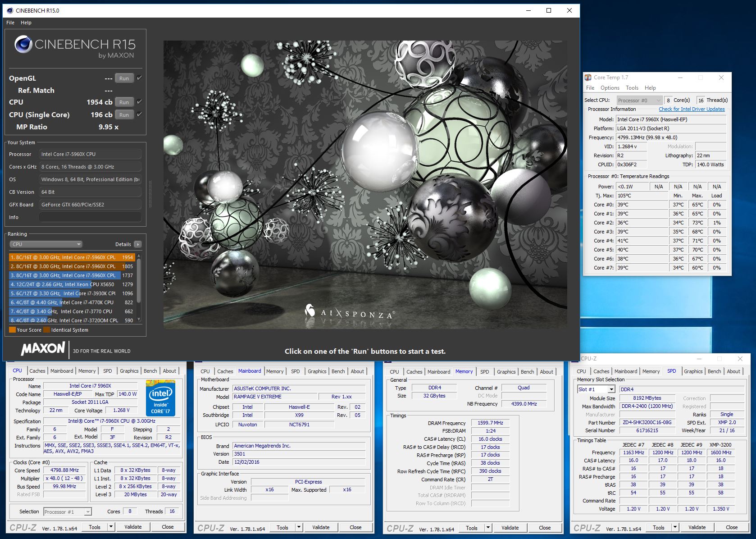Switch to Graphics tab in CPU-Z Memory window
Viewport: 756px width, 539px height.
[x=506, y=372]
